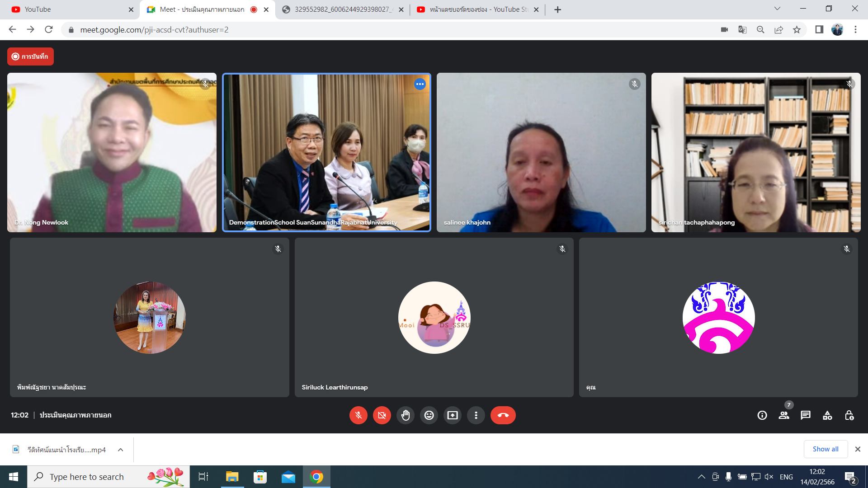Leave the call with red hang-up button
Viewport: 868px width, 488px height.
tap(503, 415)
